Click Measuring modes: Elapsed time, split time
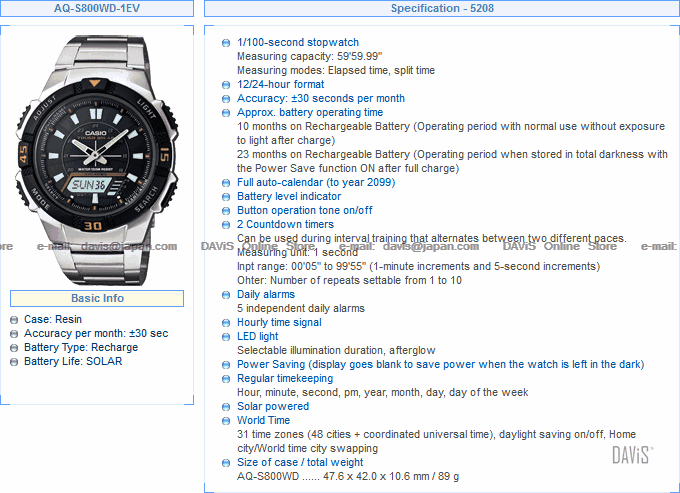 coord(336,70)
